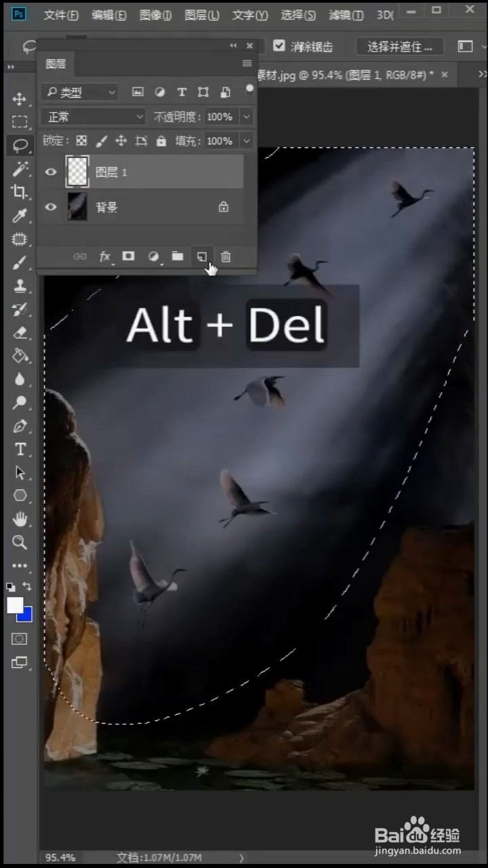Toggle lock transparent pixels
Image resolution: width=488 pixels, height=868 pixels.
(81, 141)
